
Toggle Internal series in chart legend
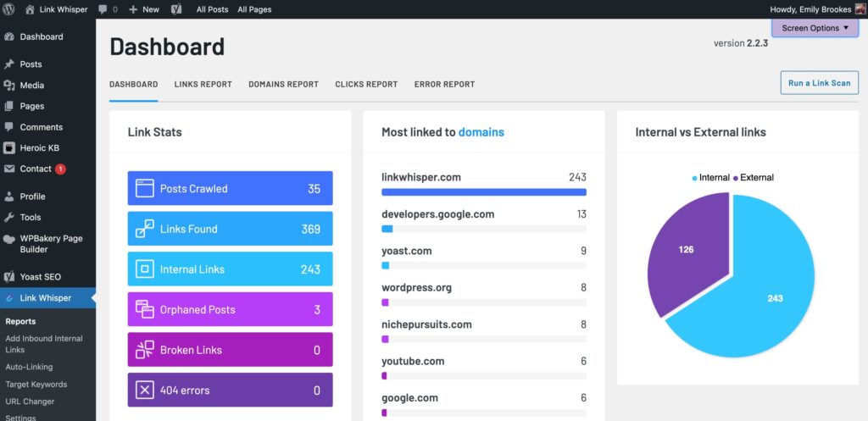pos(710,178)
